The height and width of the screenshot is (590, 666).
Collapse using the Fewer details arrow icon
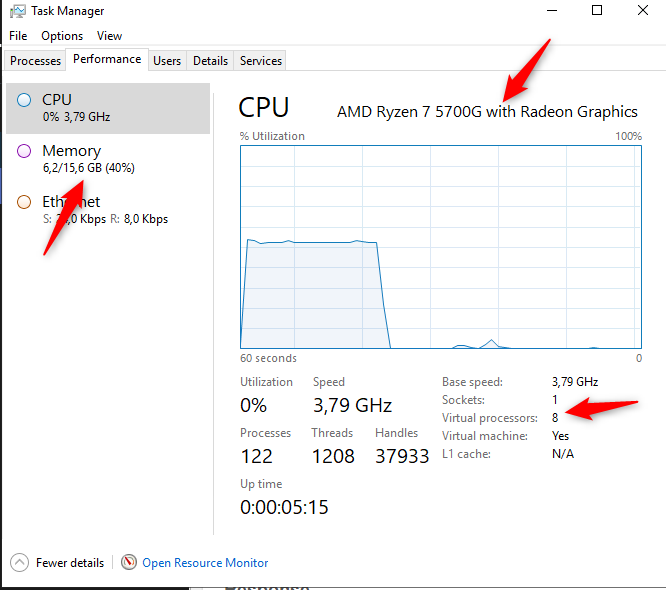tap(19, 562)
